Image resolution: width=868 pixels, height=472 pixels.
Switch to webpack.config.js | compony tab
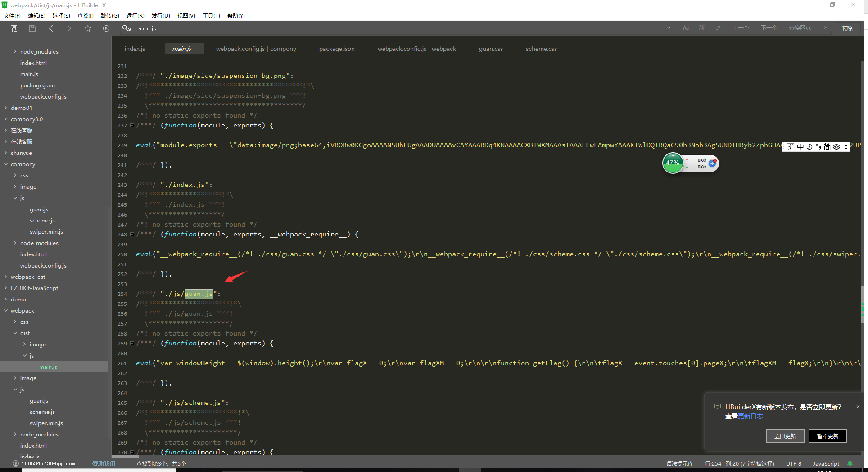coord(256,49)
